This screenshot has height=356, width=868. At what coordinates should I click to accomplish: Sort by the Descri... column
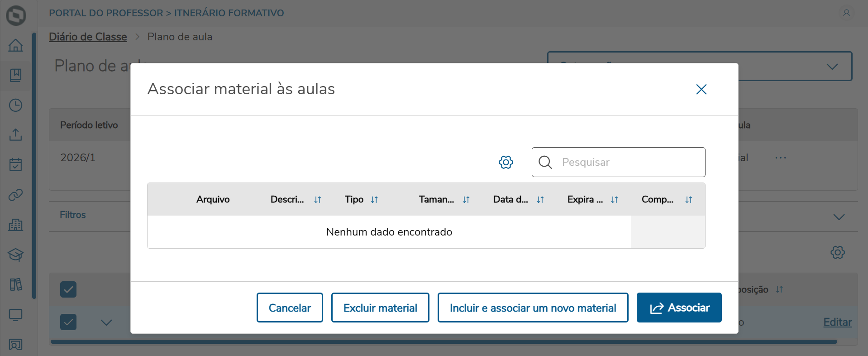click(x=318, y=200)
